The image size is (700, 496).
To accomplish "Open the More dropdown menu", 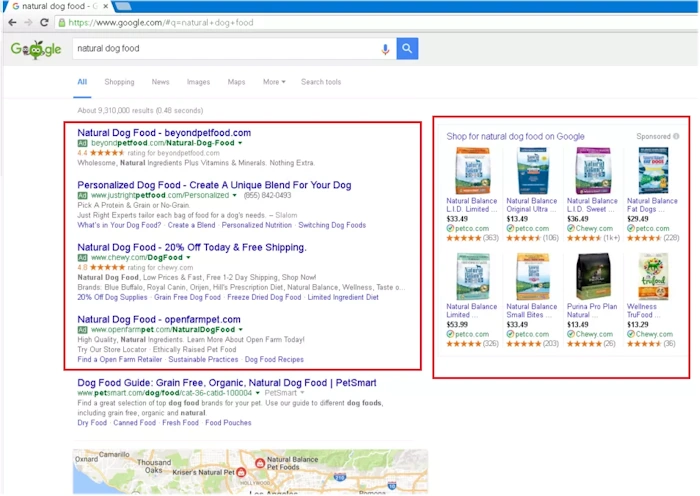I will point(274,82).
